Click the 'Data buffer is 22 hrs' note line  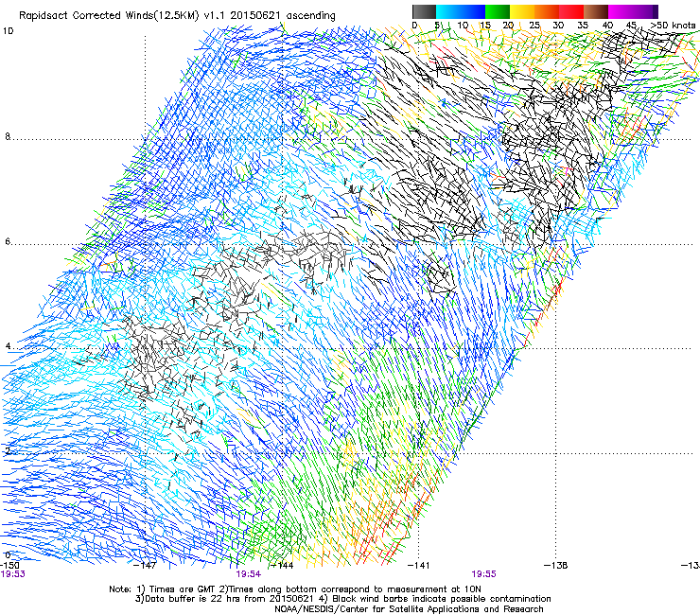click(342, 599)
